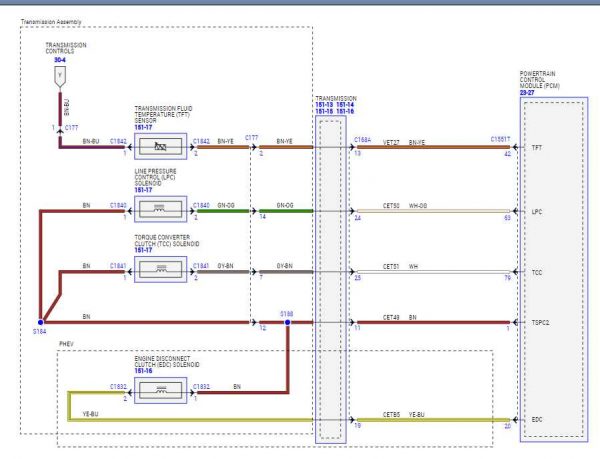
Task: Select the LPC pin label in the PCM
Action: click(x=537, y=212)
